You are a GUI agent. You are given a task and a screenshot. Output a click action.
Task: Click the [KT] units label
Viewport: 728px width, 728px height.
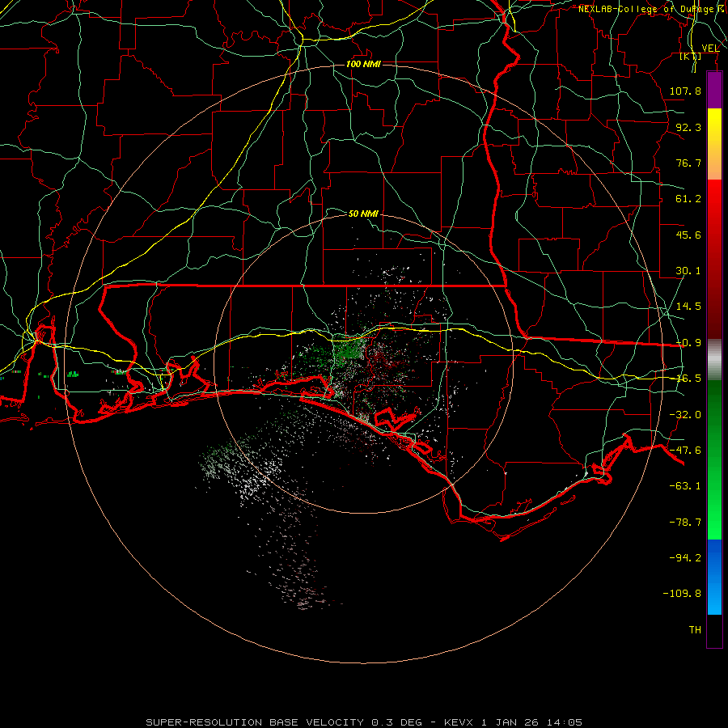tap(691, 56)
